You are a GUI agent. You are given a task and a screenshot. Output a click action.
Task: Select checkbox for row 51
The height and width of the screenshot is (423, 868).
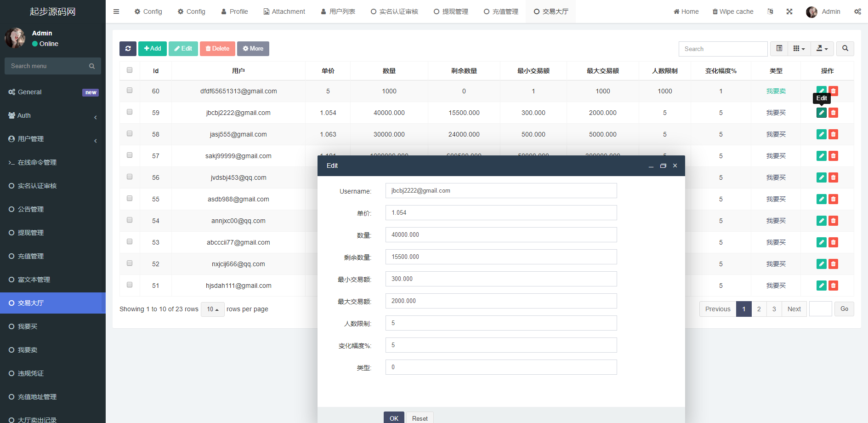click(x=130, y=285)
